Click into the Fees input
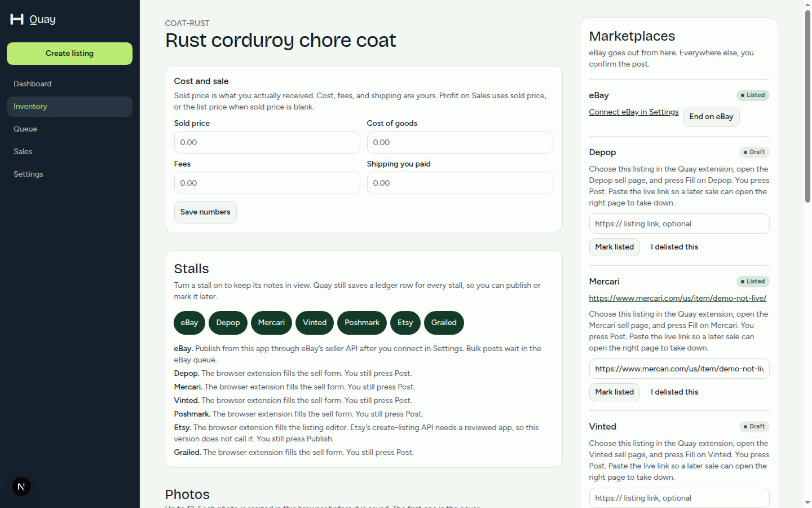 (267, 183)
